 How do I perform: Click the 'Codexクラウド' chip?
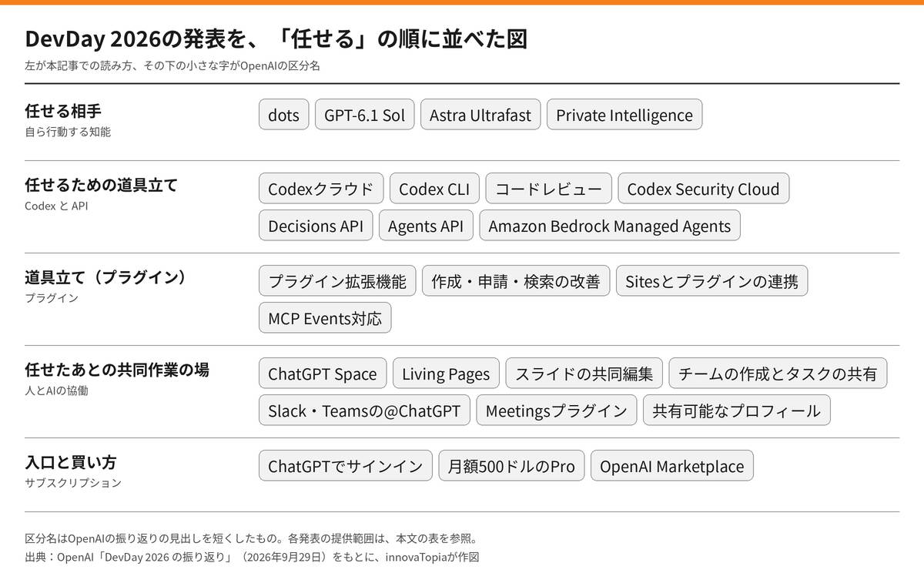[x=321, y=189]
